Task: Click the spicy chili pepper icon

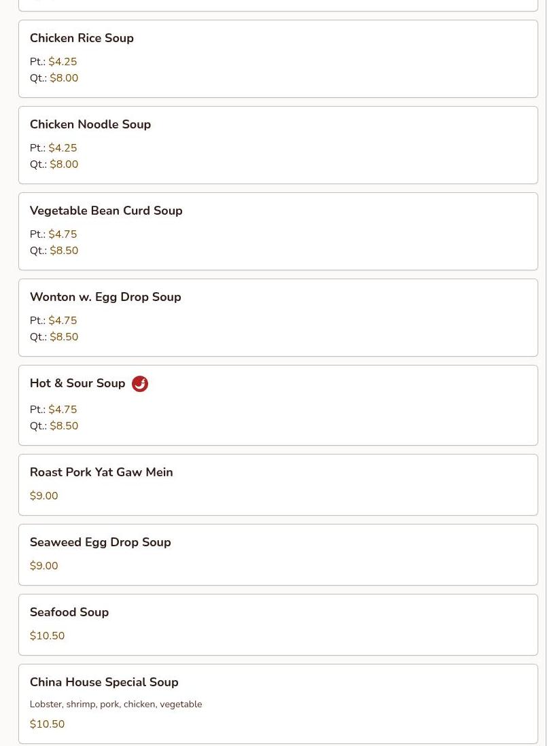Action: [140, 383]
